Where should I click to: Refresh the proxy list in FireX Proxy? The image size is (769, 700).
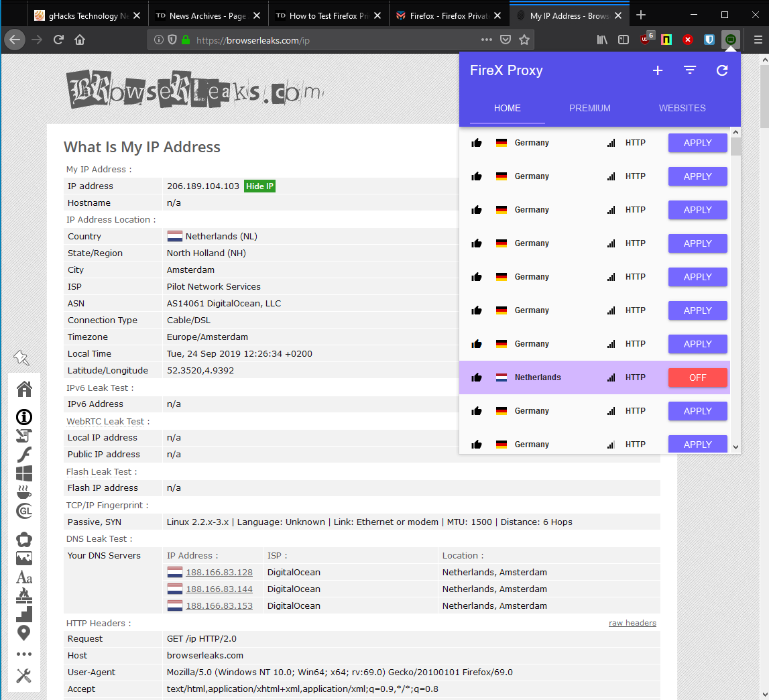[722, 70]
